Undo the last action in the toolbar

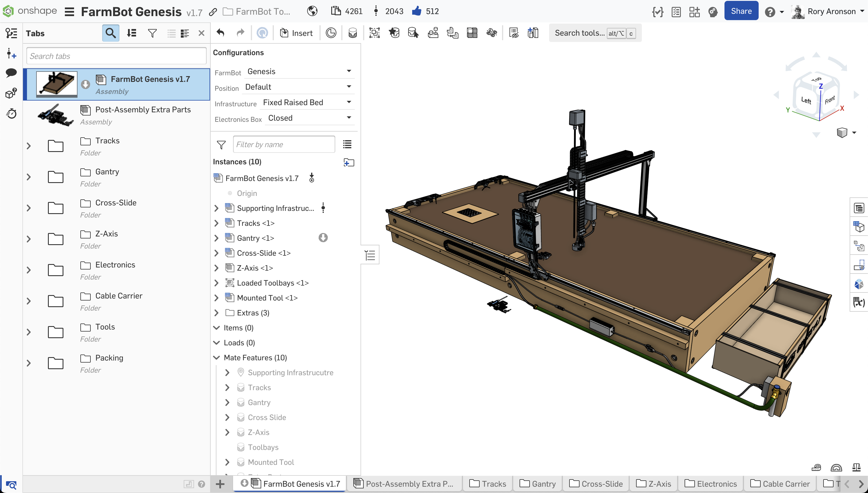220,32
